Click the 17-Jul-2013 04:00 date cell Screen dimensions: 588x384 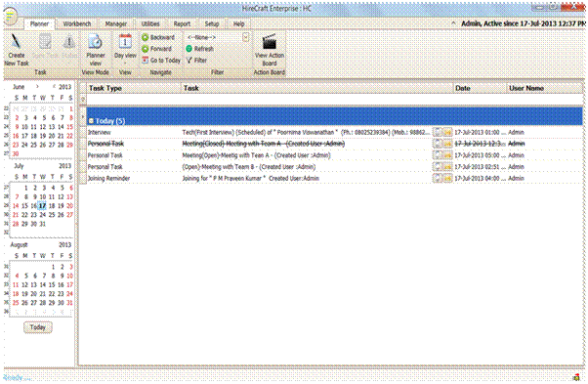coord(480,178)
